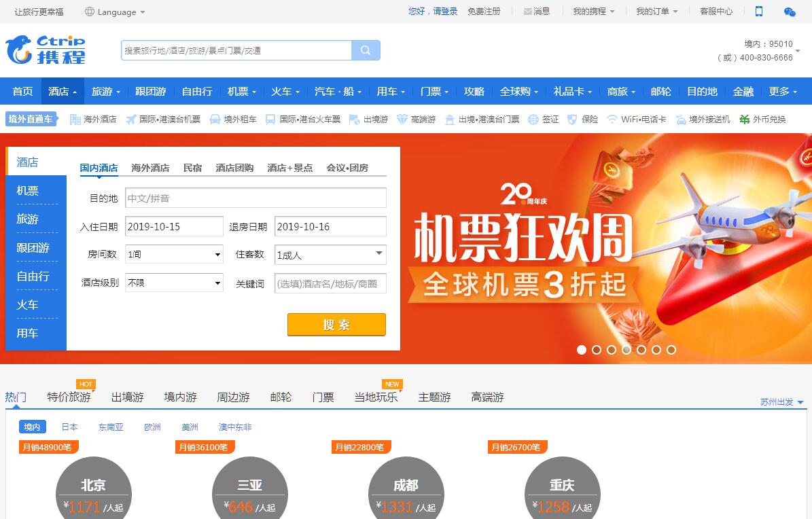Click the 高端游 diamond icon
The height and width of the screenshot is (519, 812).
[x=402, y=120]
